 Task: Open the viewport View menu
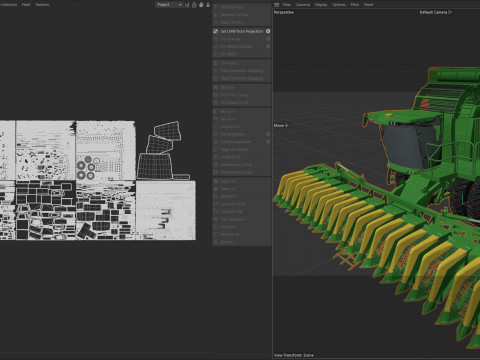[x=287, y=5]
